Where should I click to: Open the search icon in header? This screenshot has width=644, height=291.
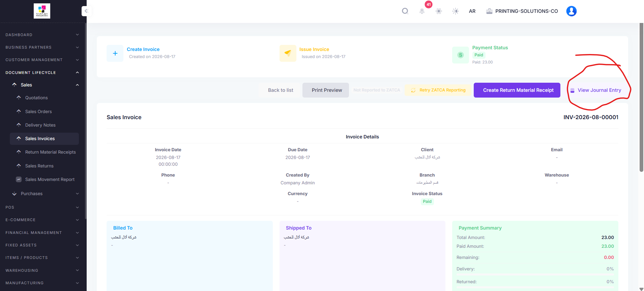pos(405,11)
